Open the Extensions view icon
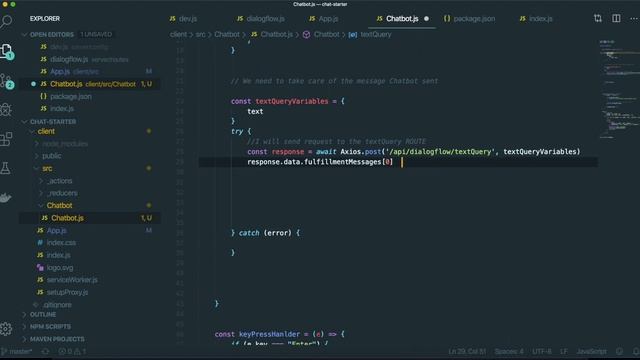Image resolution: width=640 pixels, height=360 pixels. [6, 139]
